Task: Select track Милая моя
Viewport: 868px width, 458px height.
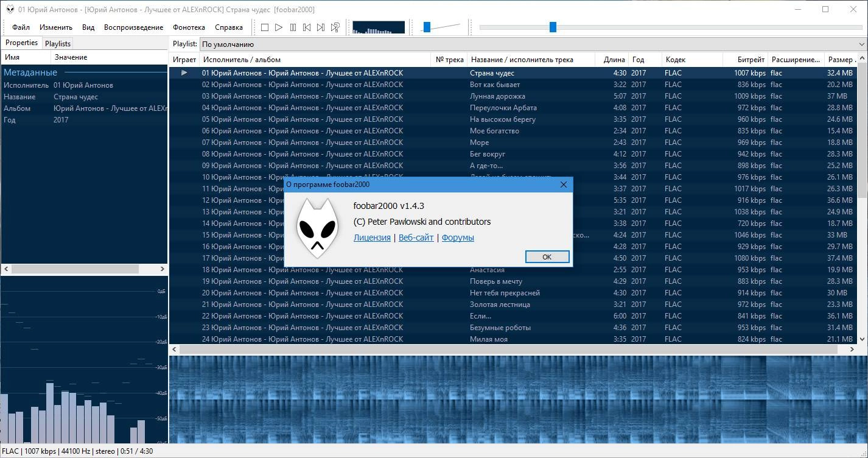Action: 513,339
